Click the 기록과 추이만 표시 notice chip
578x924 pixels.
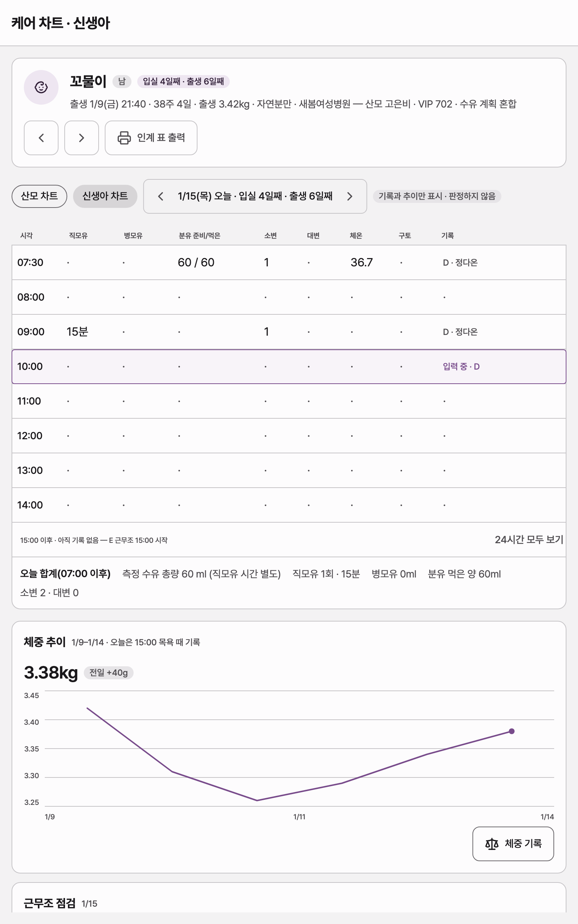(x=437, y=196)
